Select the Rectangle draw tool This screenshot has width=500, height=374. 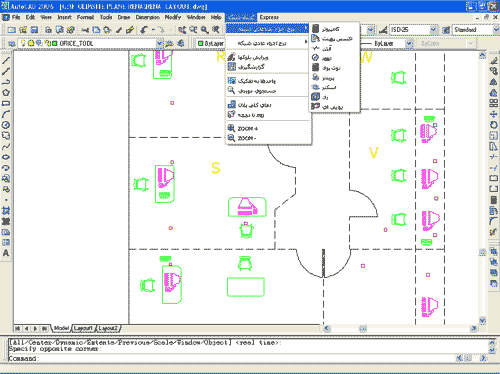(x=6, y=103)
